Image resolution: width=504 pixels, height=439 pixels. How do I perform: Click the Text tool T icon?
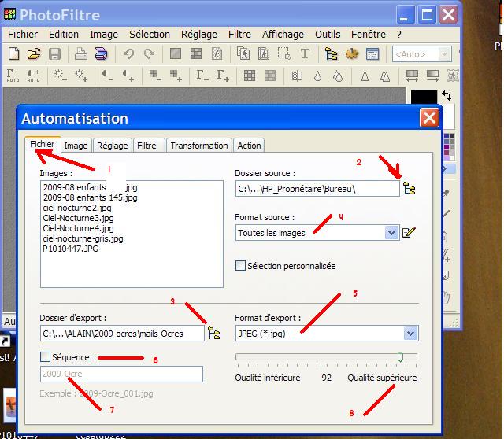(x=305, y=53)
